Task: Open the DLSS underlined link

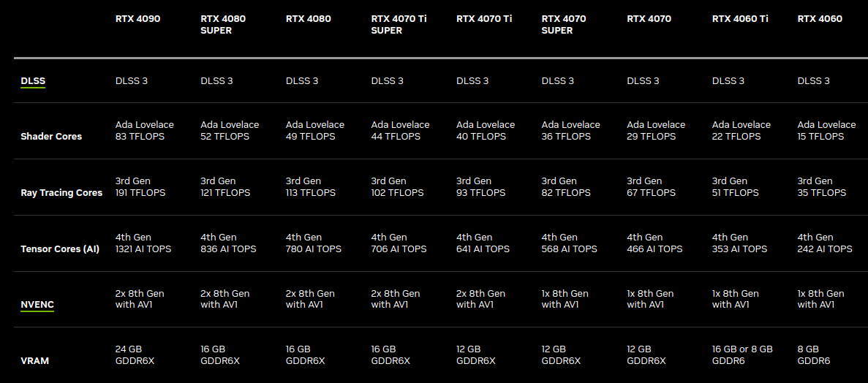Action: click(33, 81)
